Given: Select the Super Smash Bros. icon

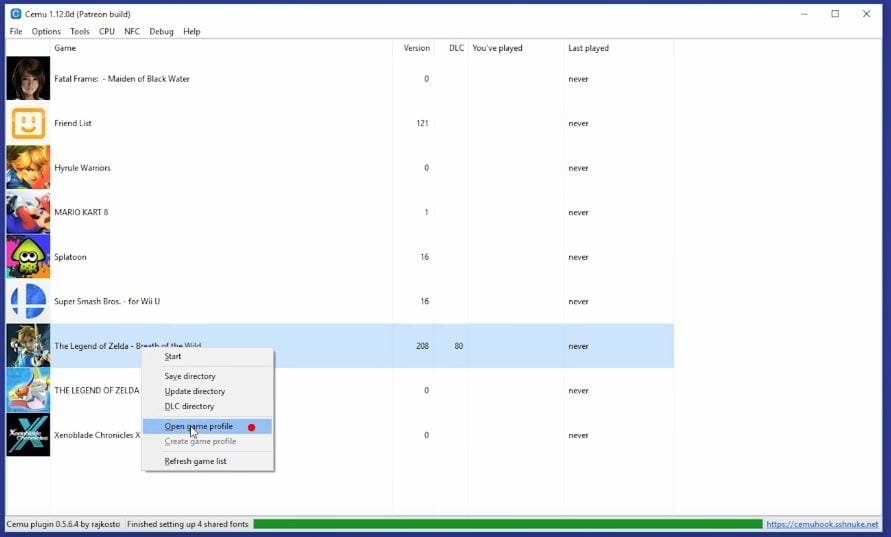Looking at the screenshot, I should (x=28, y=301).
